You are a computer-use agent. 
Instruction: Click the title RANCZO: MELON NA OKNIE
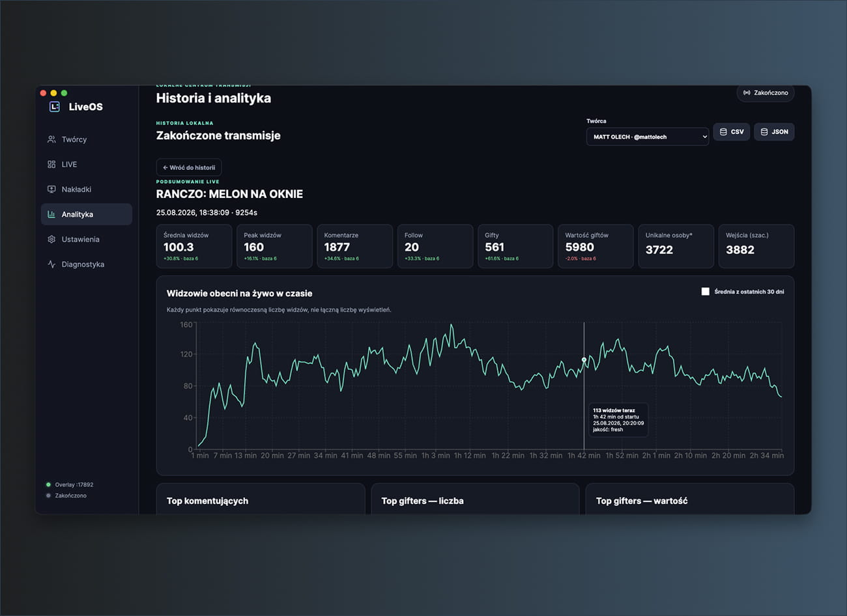tap(229, 194)
